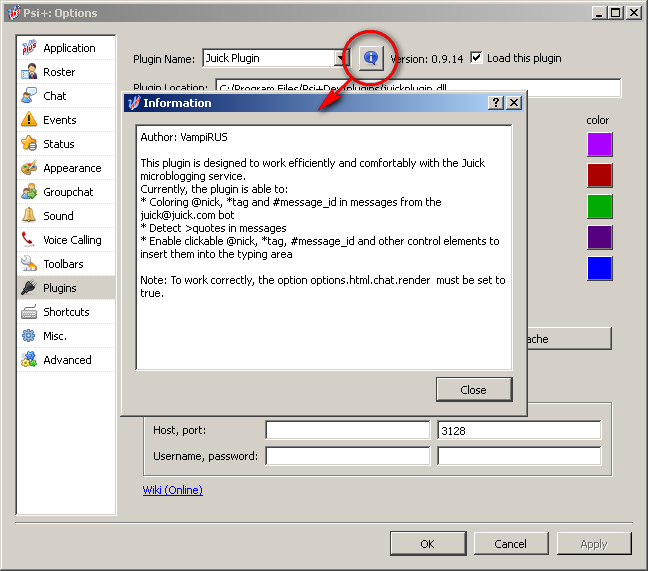Click the green color swatch

[599, 207]
